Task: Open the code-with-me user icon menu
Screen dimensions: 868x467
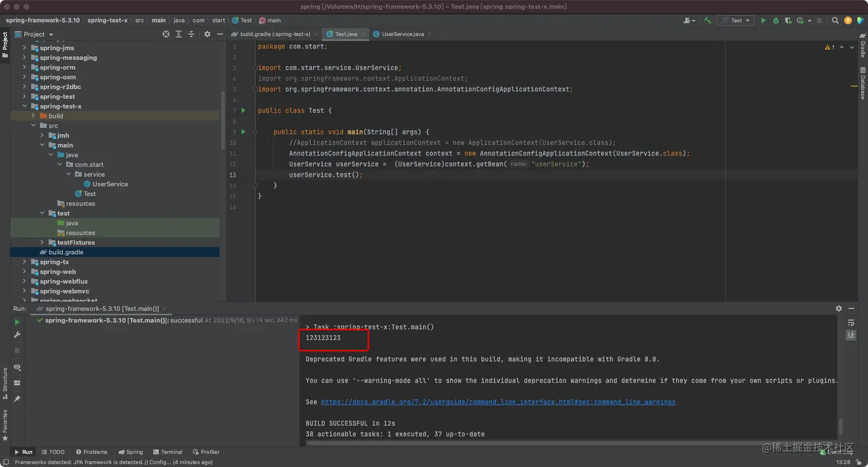Action: click(x=689, y=21)
